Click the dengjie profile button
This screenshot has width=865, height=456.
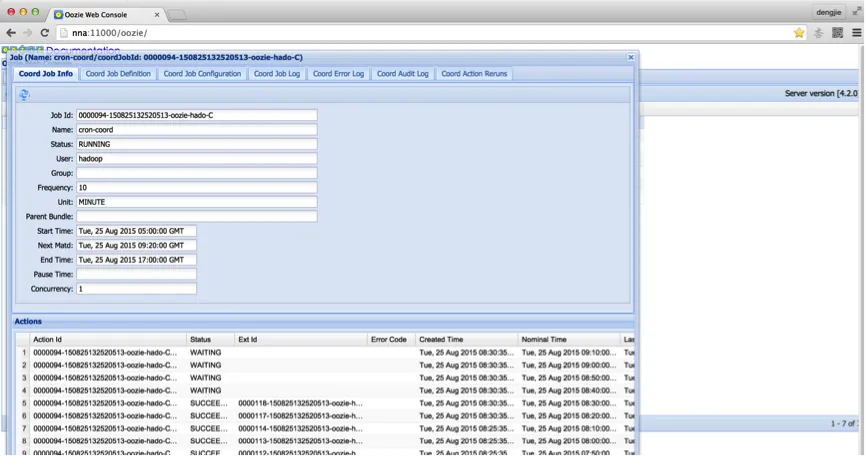pos(829,12)
